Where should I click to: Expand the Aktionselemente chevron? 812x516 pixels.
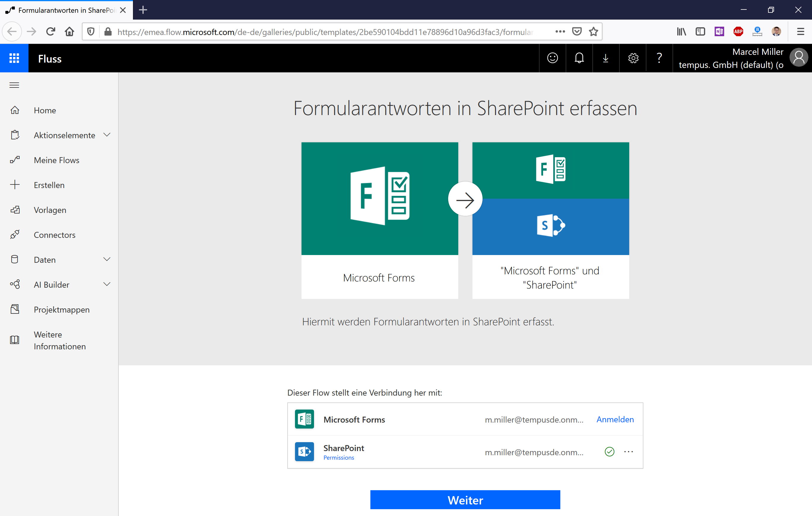coord(107,135)
